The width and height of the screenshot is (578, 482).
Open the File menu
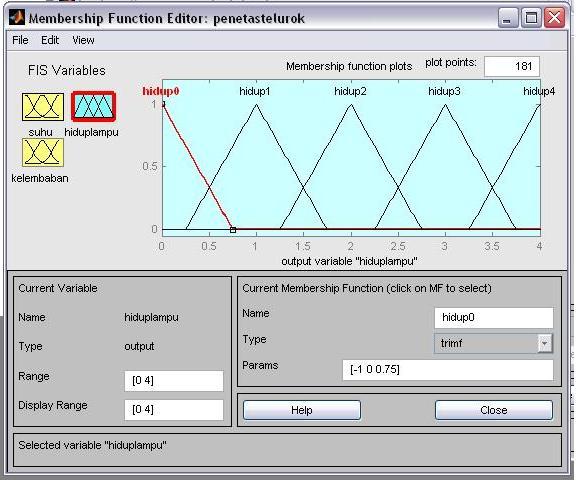coord(20,40)
